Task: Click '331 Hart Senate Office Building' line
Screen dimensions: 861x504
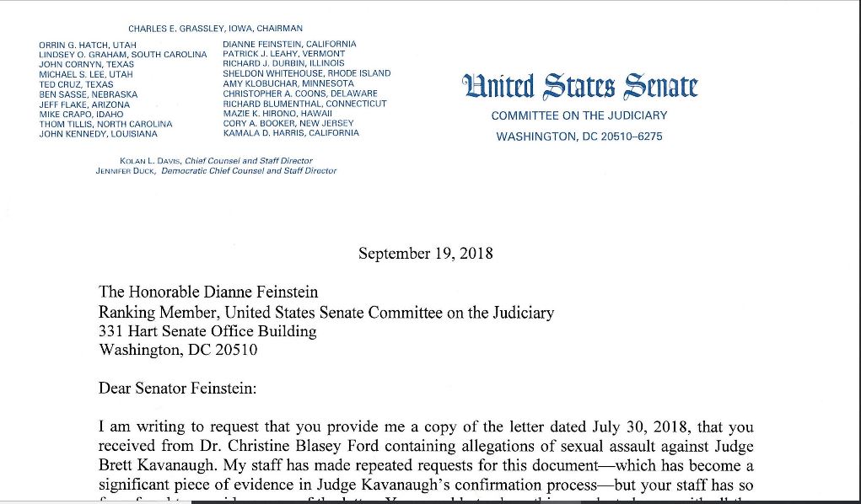Action: pos(207,331)
